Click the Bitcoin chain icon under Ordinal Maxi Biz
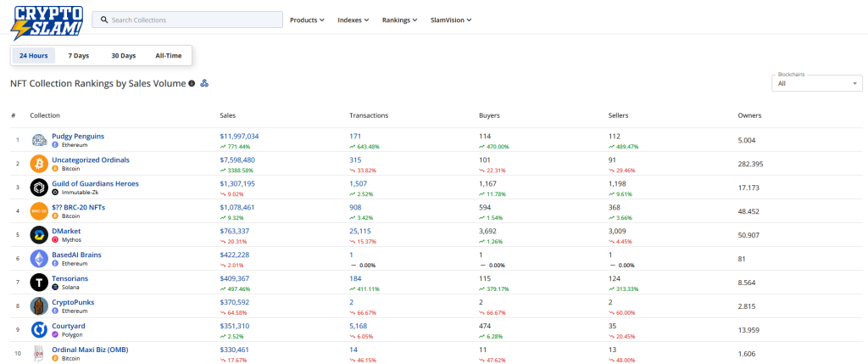The image size is (868, 364). (55, 358)
